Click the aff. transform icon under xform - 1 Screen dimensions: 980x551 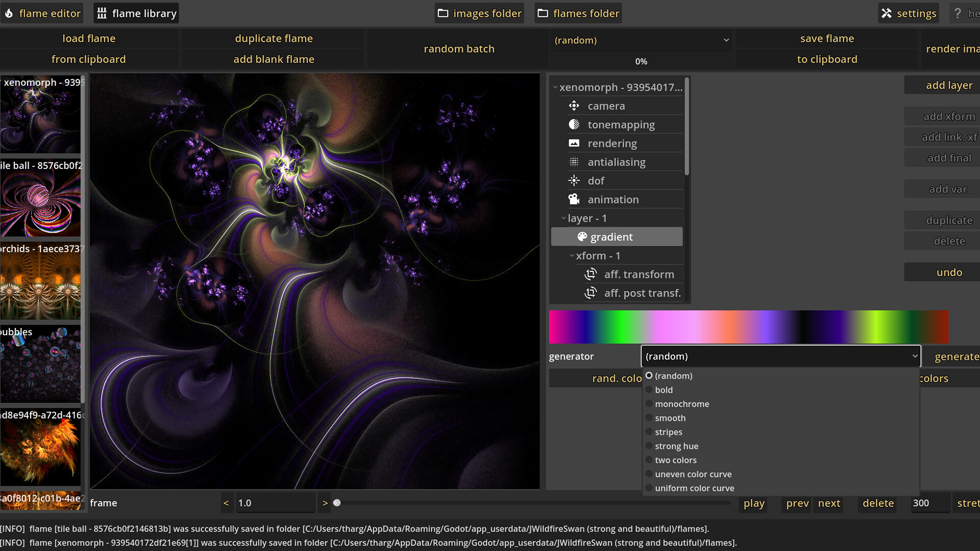tap(591, 274)
